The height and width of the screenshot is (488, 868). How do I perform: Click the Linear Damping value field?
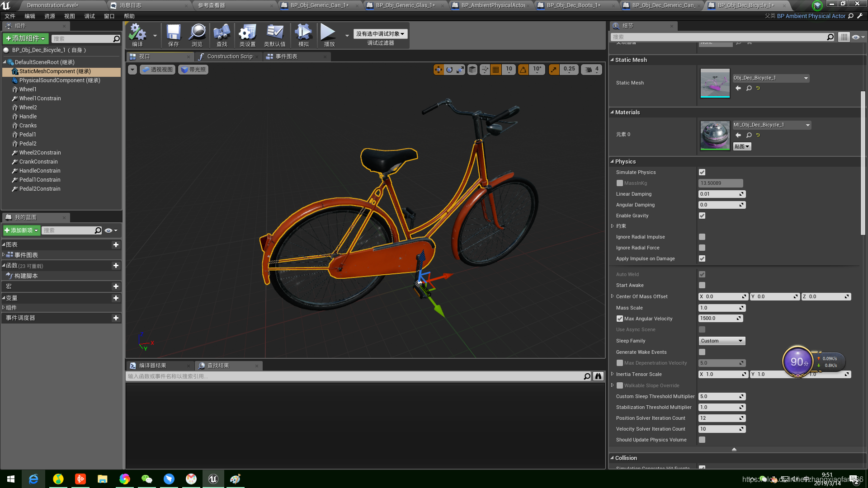click(719, 194)
